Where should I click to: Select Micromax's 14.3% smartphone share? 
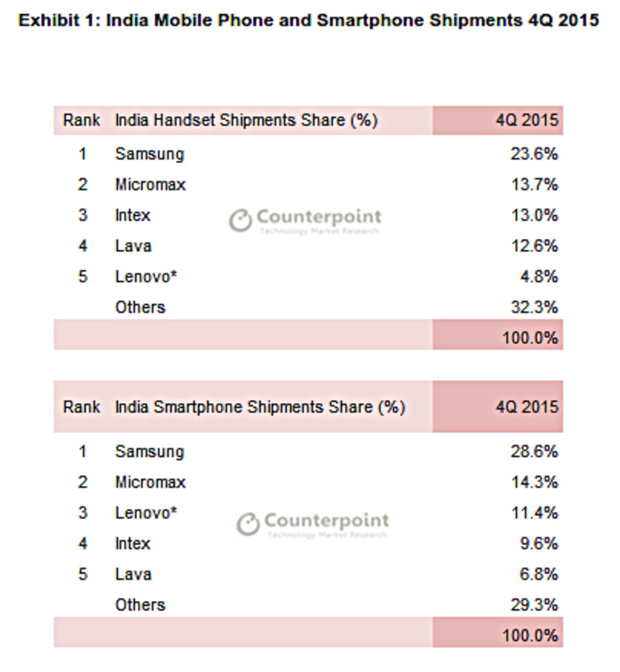534,482
